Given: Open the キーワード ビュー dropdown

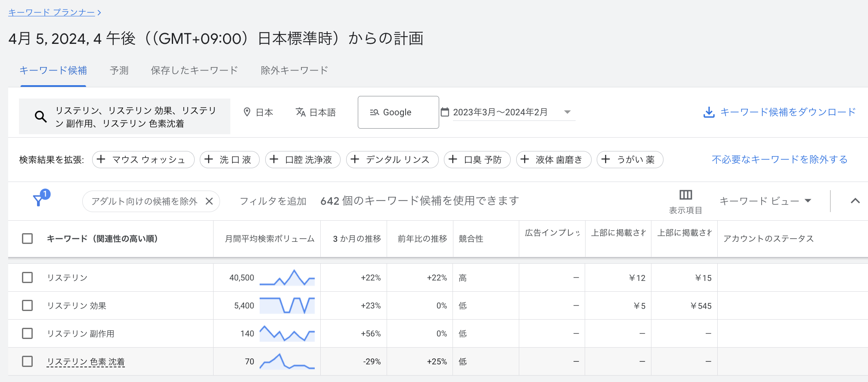Looking at the screenshot, I should pos(765,201).
